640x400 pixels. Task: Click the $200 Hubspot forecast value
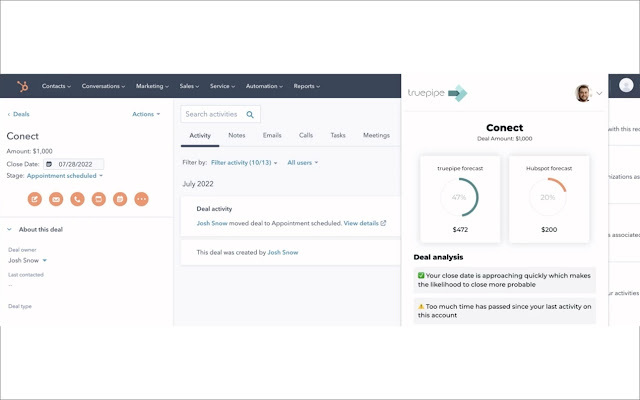coord(549,230)
